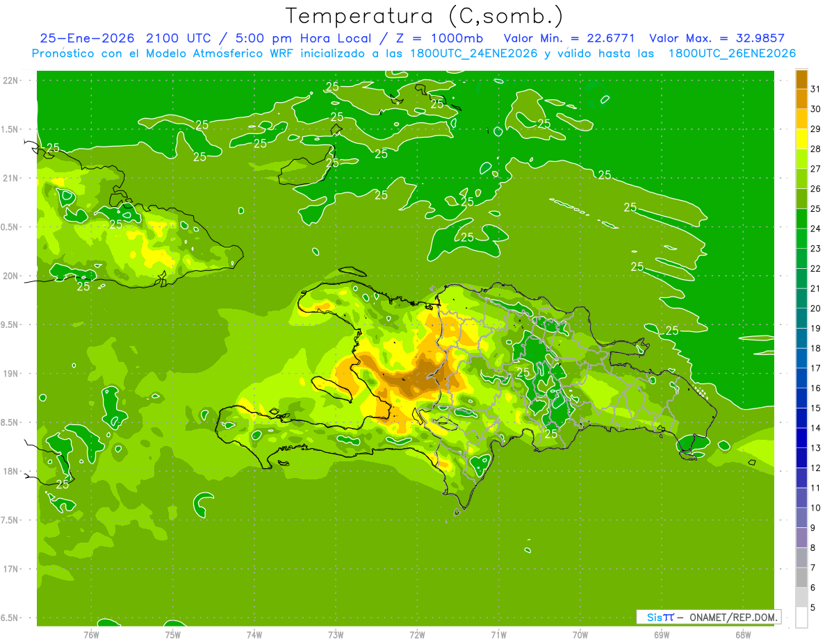
Task: Click the "SisTT - ONAMET/REP.DOM." credit box
Action: tap(708, 617)
